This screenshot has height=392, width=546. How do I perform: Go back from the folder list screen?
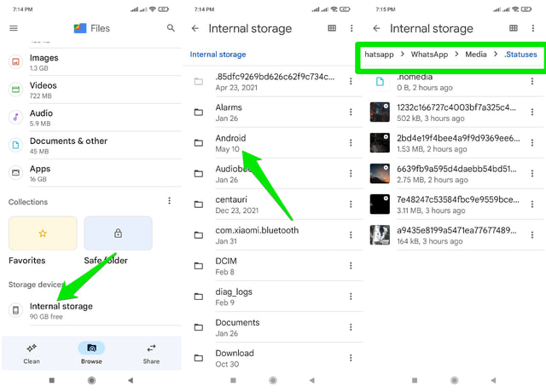click(x=195, y=28)
